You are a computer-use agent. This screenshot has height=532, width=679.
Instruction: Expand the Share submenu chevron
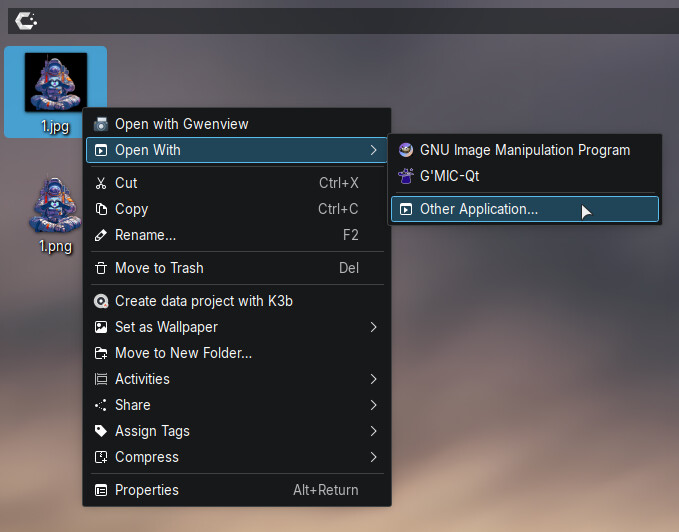pos(373,405)
